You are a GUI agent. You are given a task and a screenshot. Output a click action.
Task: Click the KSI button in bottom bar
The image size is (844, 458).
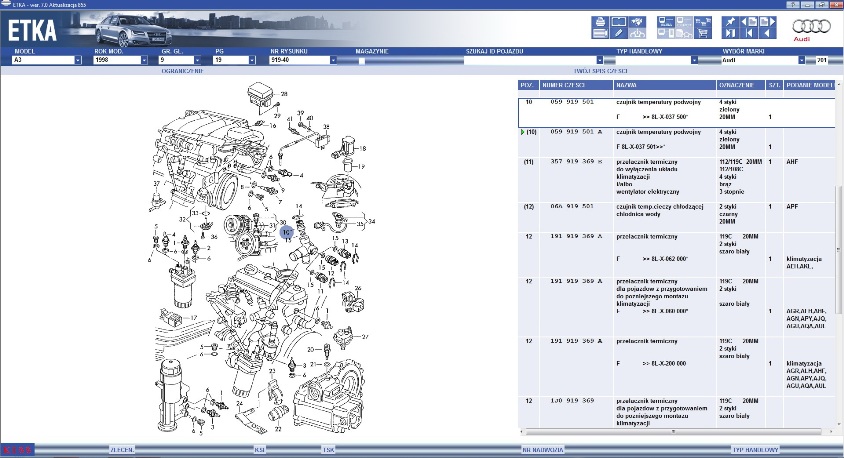click(x=259, y=450)
